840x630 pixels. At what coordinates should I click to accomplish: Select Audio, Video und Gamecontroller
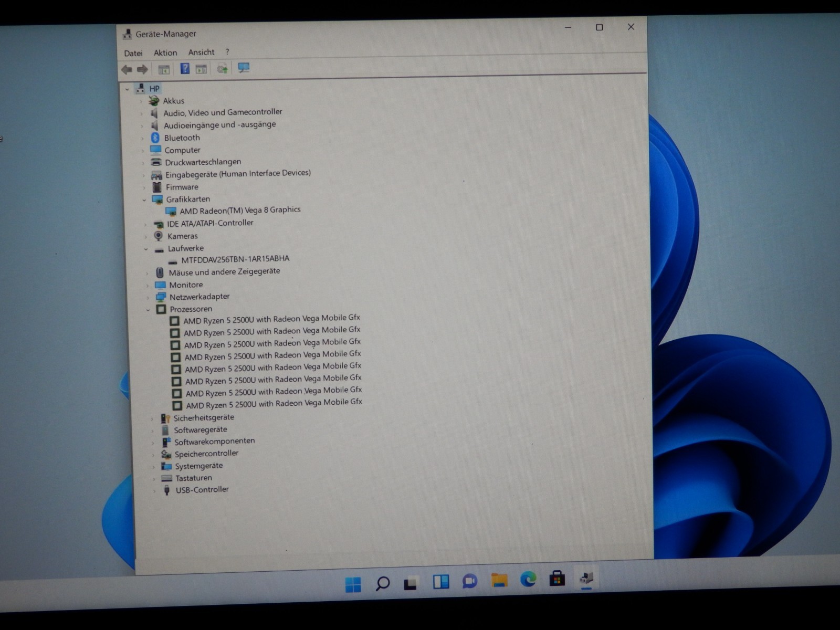(x=223, y=112)
